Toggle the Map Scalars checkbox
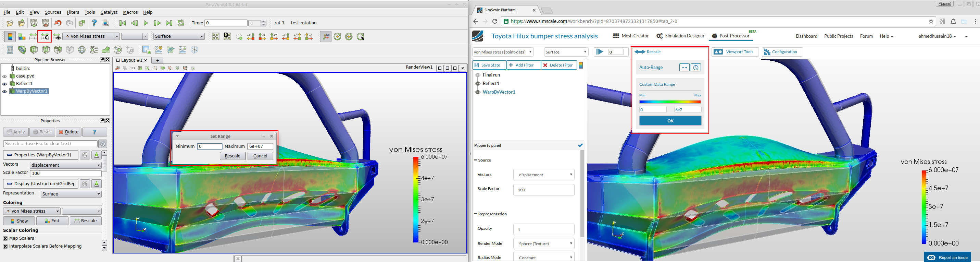The width and height of the screenshot is (980, 262). pyautogui.click(x=5, y=238)
